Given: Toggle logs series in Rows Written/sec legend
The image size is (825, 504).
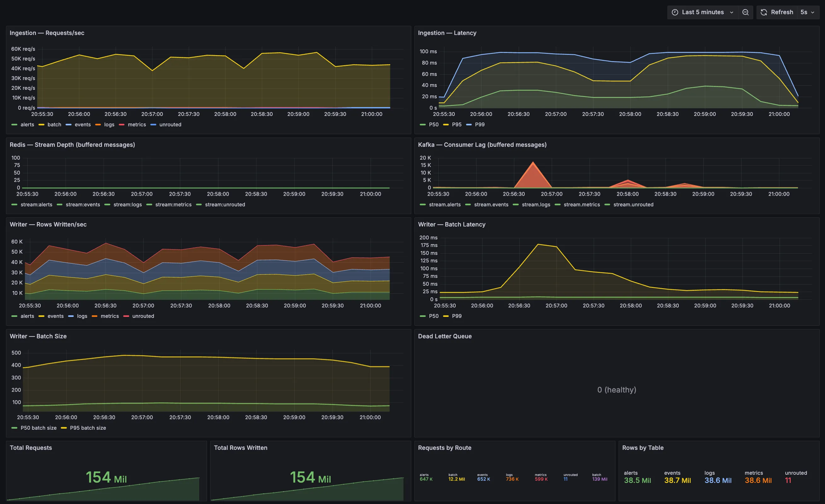Looking at the screenshot, I should (x=82, y=316).
